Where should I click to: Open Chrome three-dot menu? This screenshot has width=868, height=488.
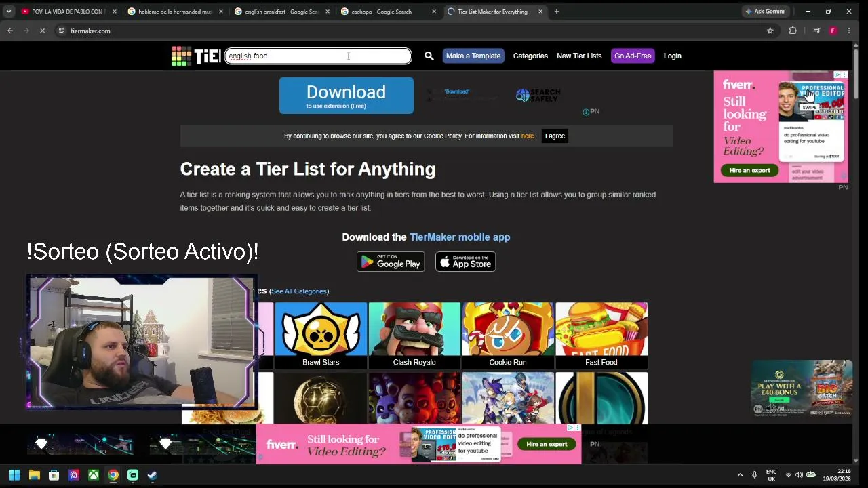(849, 30)
